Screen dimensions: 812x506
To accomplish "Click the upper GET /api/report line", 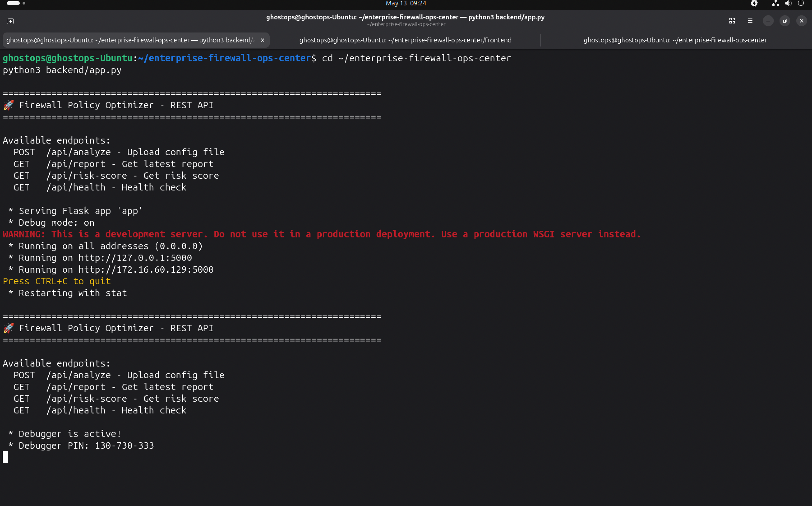I will (x=113, y=164).
